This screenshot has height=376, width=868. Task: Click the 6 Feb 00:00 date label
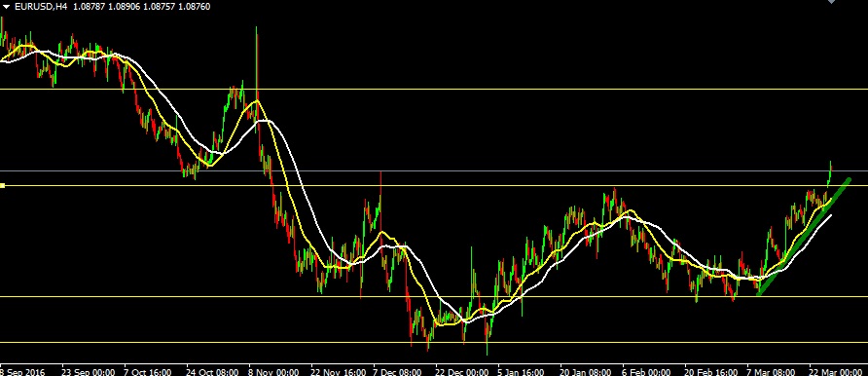[646, 371]
